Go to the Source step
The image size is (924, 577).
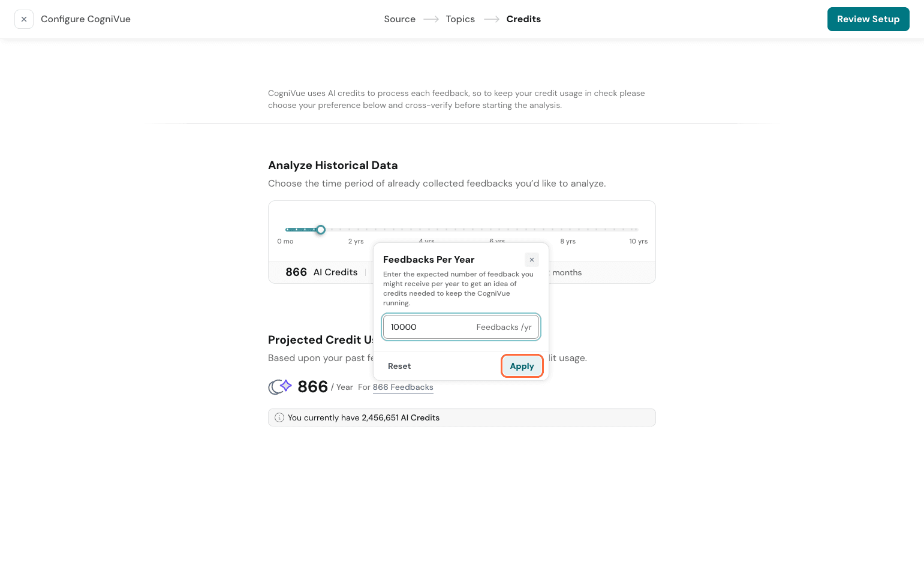399,19
